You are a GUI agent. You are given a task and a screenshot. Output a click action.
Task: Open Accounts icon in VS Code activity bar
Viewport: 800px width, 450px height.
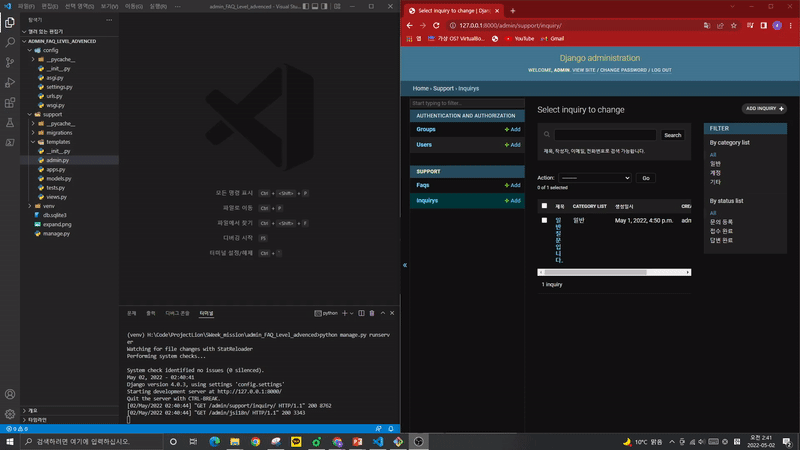[x=10, y=394]
